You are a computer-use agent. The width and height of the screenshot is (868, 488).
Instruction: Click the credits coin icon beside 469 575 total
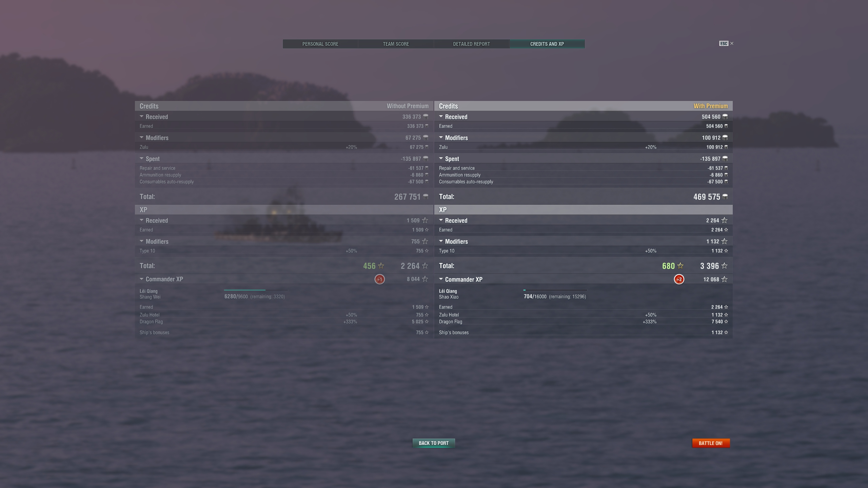pos(725,197)
